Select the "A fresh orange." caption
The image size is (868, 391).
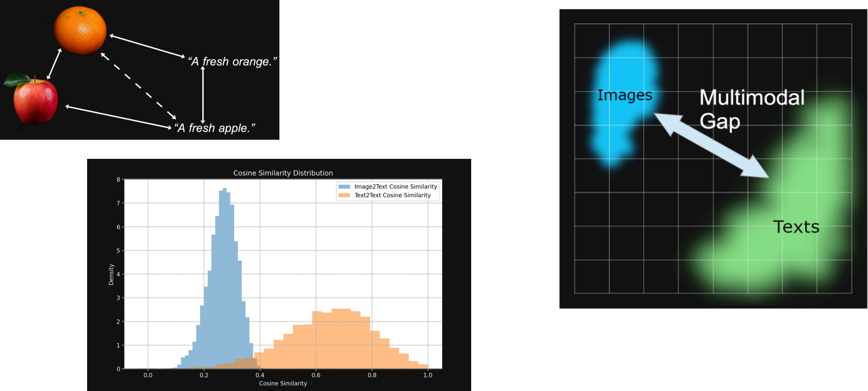(x=232, y=62)
